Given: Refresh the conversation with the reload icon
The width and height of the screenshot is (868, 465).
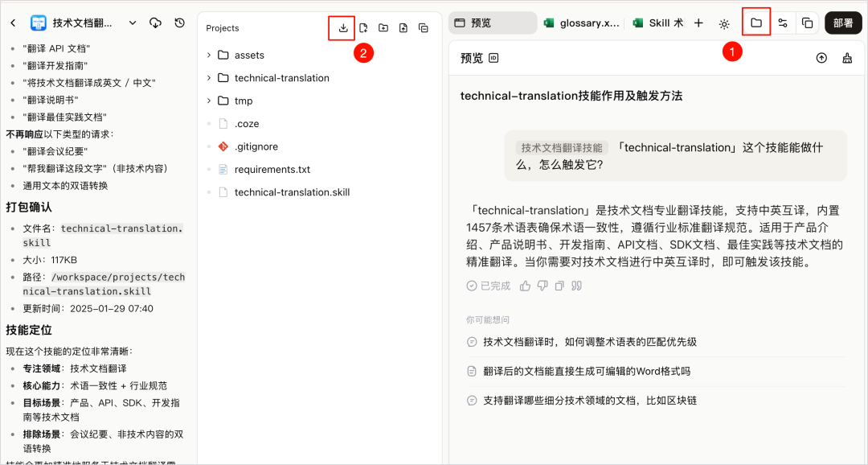Looking at the screenshot, I should click(x=180, y=23).
